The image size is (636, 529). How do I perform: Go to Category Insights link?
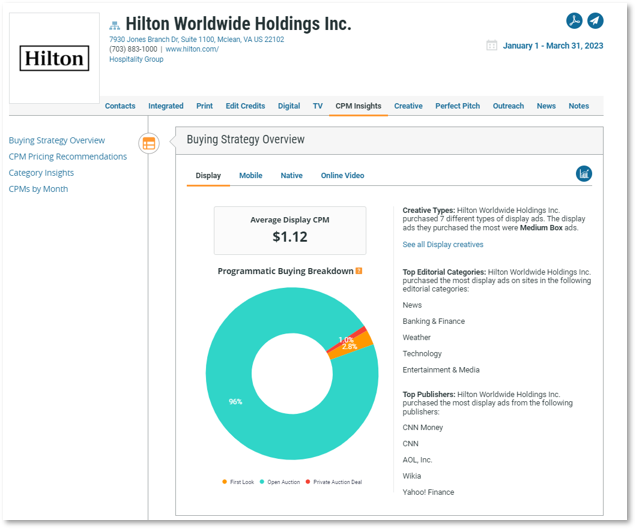pyautogui.click(x=41, y=173)
